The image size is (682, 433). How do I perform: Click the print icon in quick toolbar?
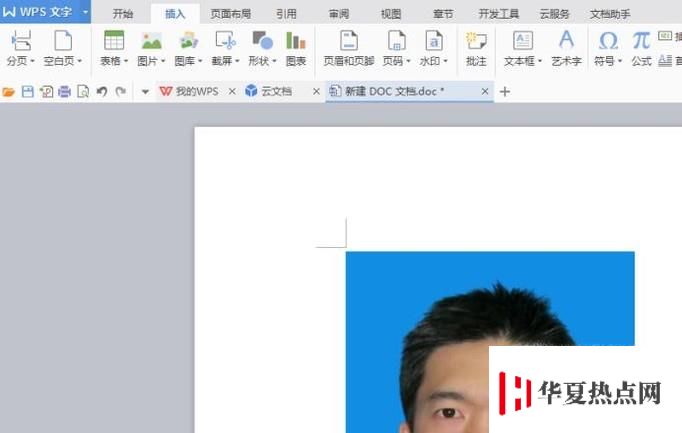point(64,92)
